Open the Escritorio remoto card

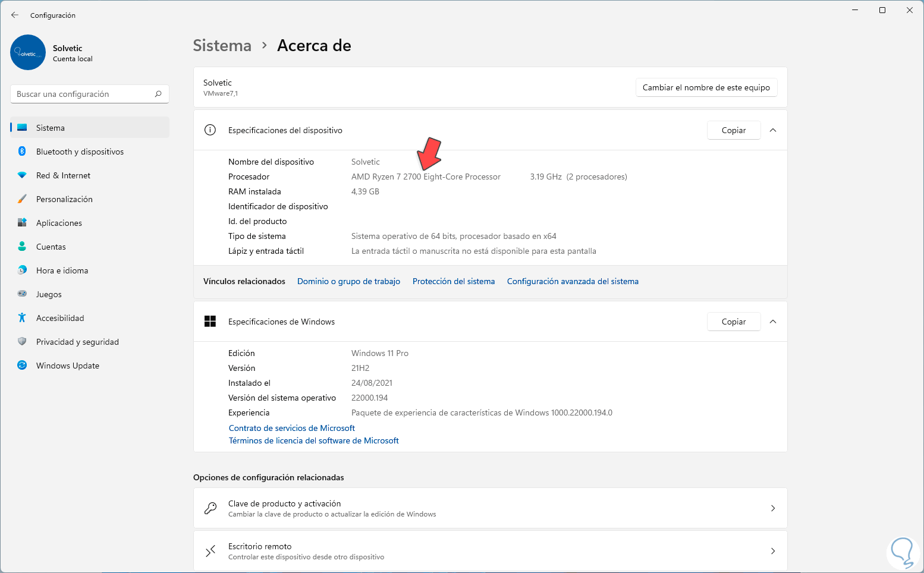point(491,551)
